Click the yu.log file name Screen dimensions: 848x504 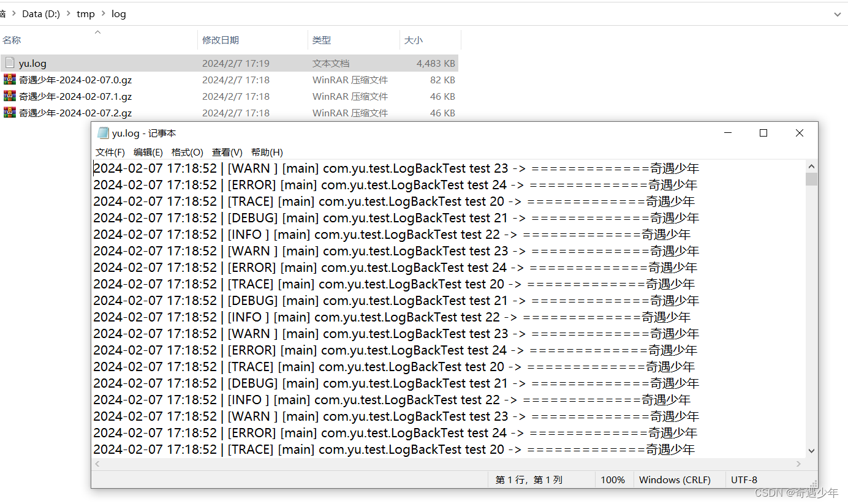[x=32, y=63]
